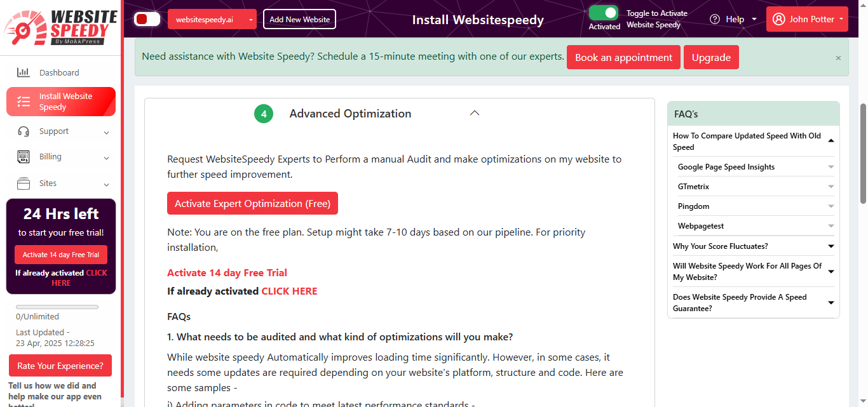This screenshot has width=868, height=407.
Task: Click the Install Website Speedy checklist icon
Action: click(x=24, y=102)
